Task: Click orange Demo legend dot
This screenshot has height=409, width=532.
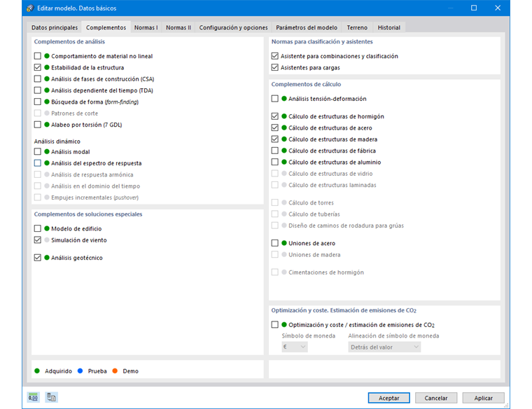Action: tap(115, 371)
